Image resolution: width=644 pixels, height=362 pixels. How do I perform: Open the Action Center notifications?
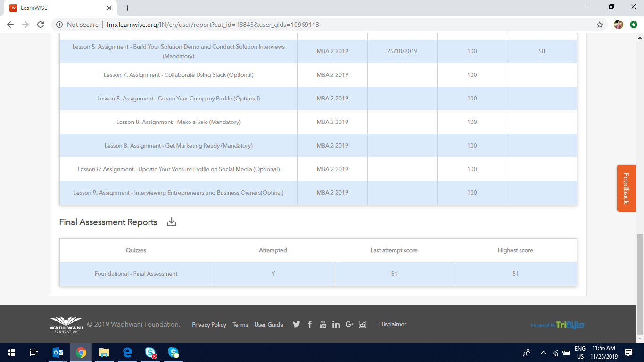628,353
